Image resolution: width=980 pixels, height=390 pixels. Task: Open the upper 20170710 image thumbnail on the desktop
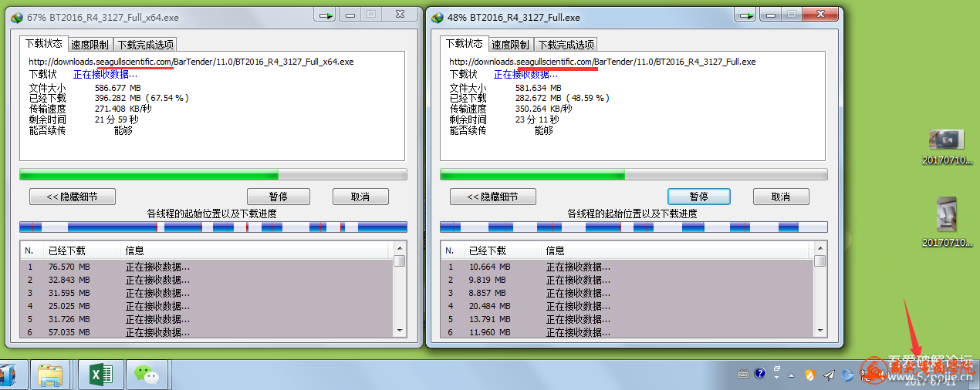click(945, 140)
